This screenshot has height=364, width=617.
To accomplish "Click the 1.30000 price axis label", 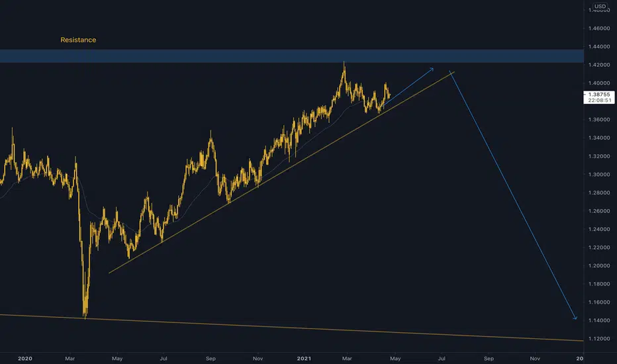I will (599, 174).
